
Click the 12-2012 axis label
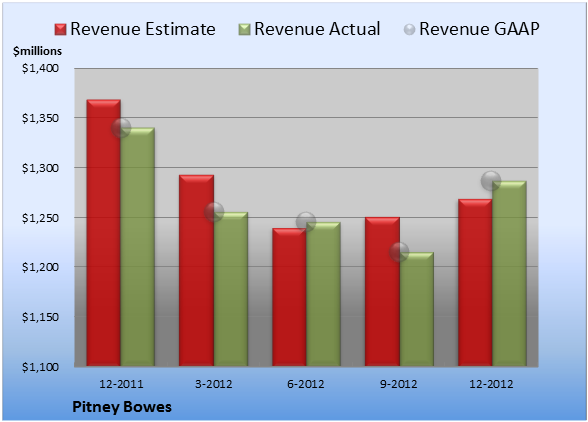coord(491,384)
